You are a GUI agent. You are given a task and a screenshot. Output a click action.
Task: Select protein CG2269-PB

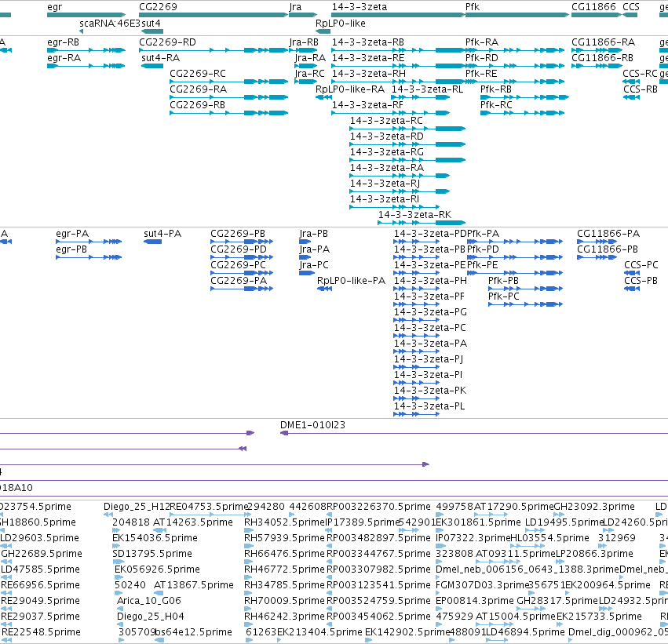click(x=242, y=242)
